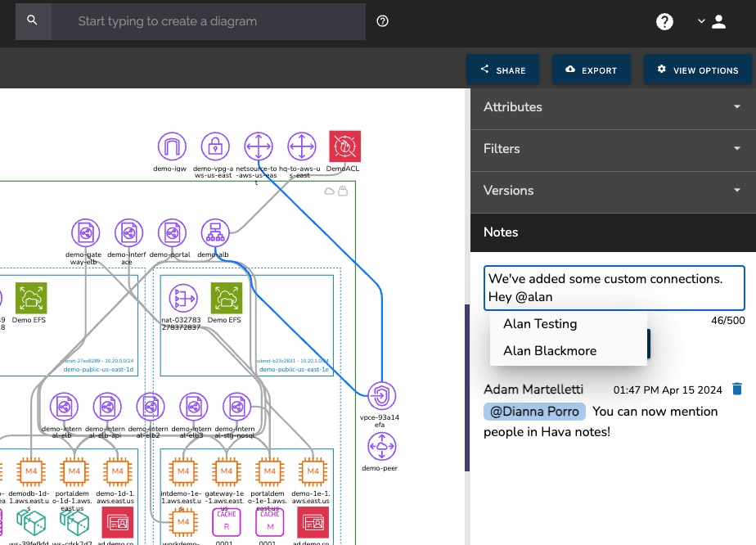The height and width of the screenshot is (545, 756).
Task: Select the demo-igw internet gateway icon
Action: [x=173, y=147]
